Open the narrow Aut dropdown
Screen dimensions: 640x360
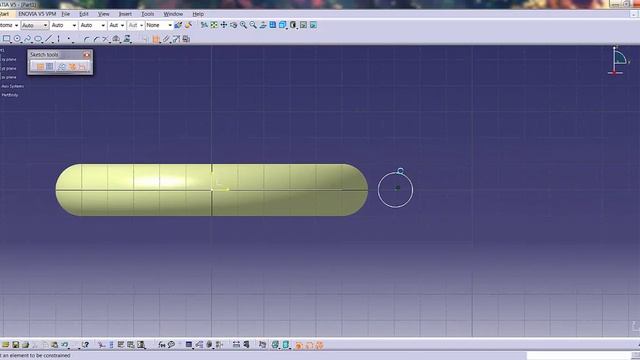[117, 25]
